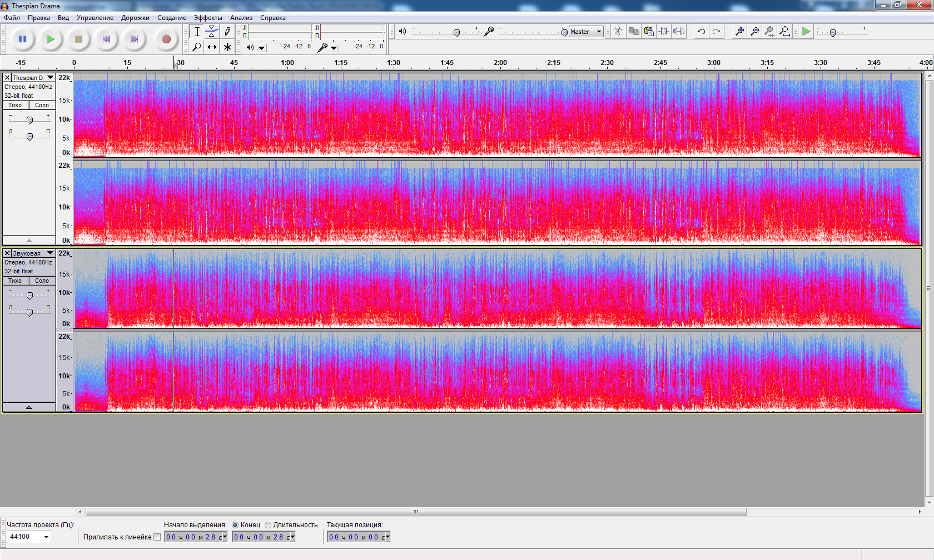Start playback with the green Play button
This screenshot has width=934, height=560.
(51, 39)
